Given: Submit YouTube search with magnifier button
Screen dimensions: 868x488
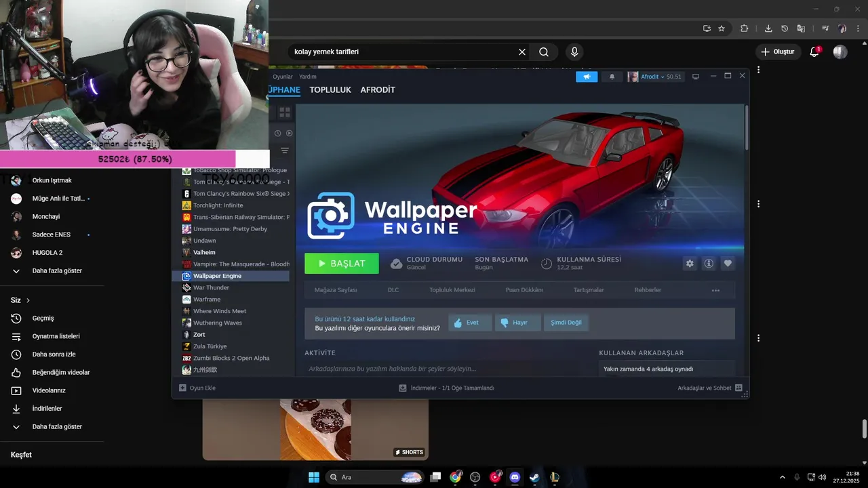Looking at the screenshot, I should click(x=544, y=52).
